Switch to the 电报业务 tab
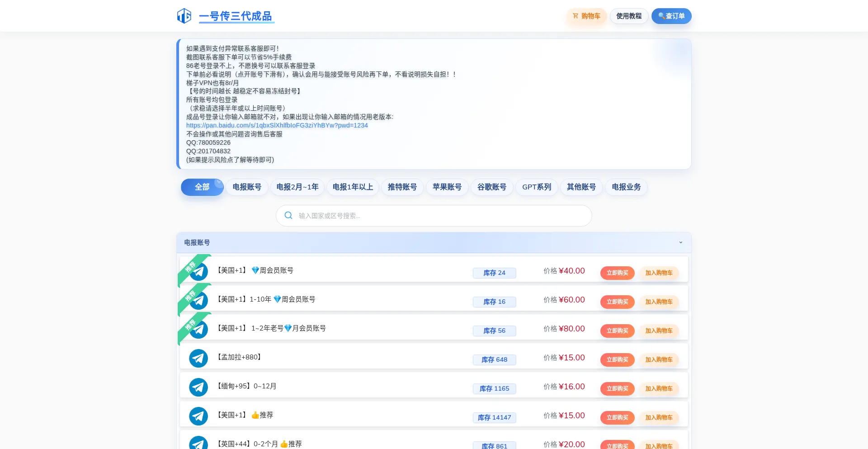868x449 pixels. (626, 187)
